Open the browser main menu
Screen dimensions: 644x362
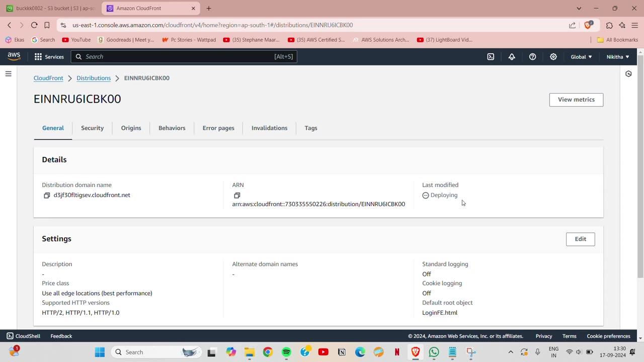click(x=634, y=25)
